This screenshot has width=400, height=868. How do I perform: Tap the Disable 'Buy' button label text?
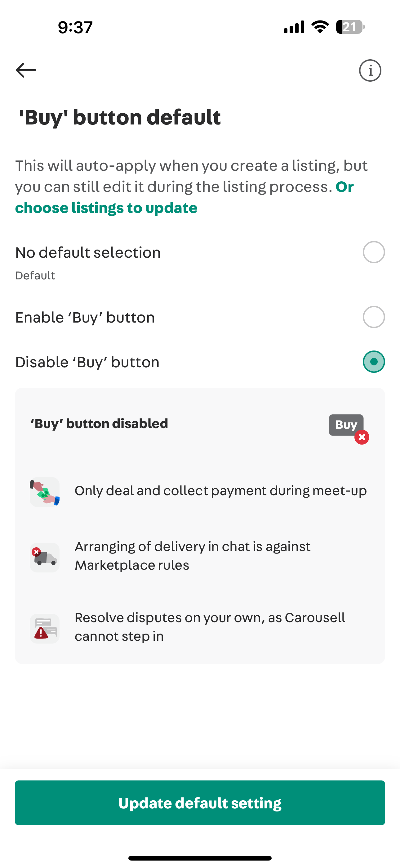[x=87, y=362]
